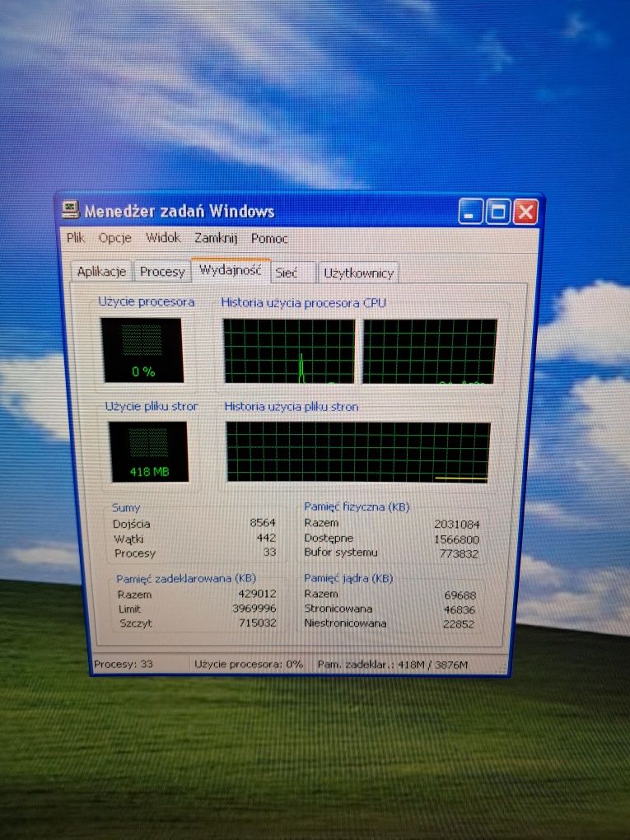
Task: Click physical memory Razem value 2031084
Action: coord(457,525)
